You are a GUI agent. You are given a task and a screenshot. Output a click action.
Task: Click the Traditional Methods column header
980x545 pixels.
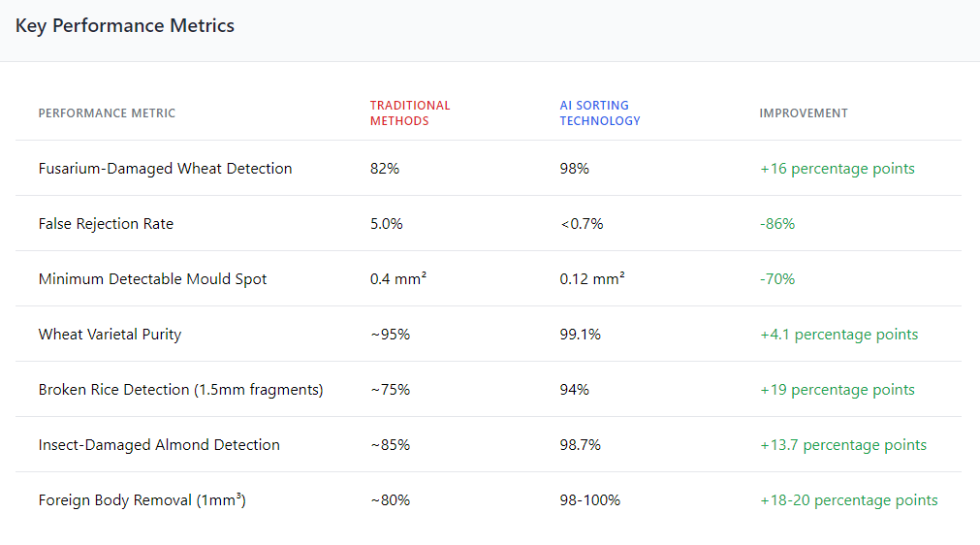tap(410, 113)
